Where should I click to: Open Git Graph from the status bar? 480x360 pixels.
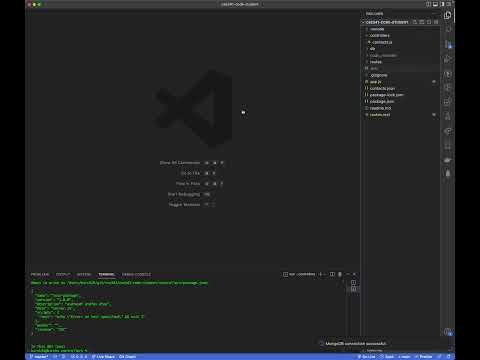[127, 357]
